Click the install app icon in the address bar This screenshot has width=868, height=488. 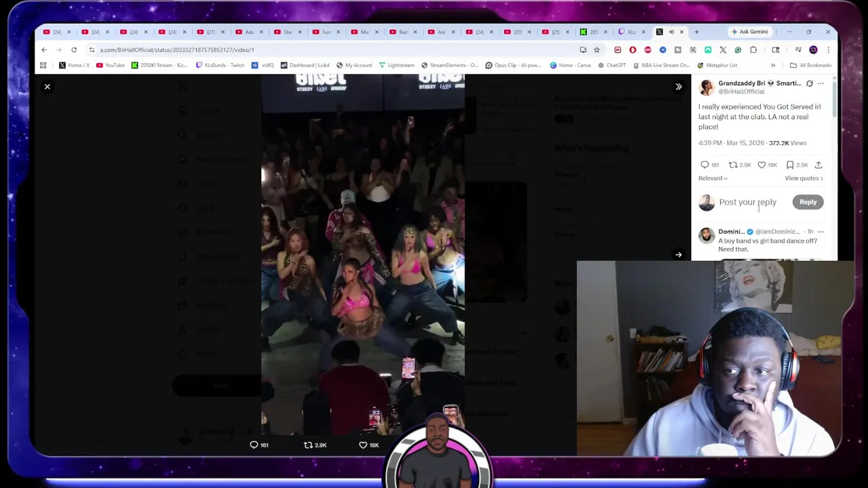[x=583, y=49]
